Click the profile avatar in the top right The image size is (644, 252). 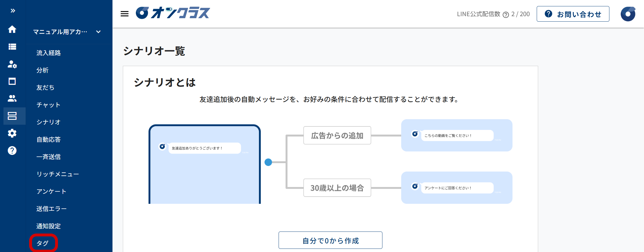(628, 14)
